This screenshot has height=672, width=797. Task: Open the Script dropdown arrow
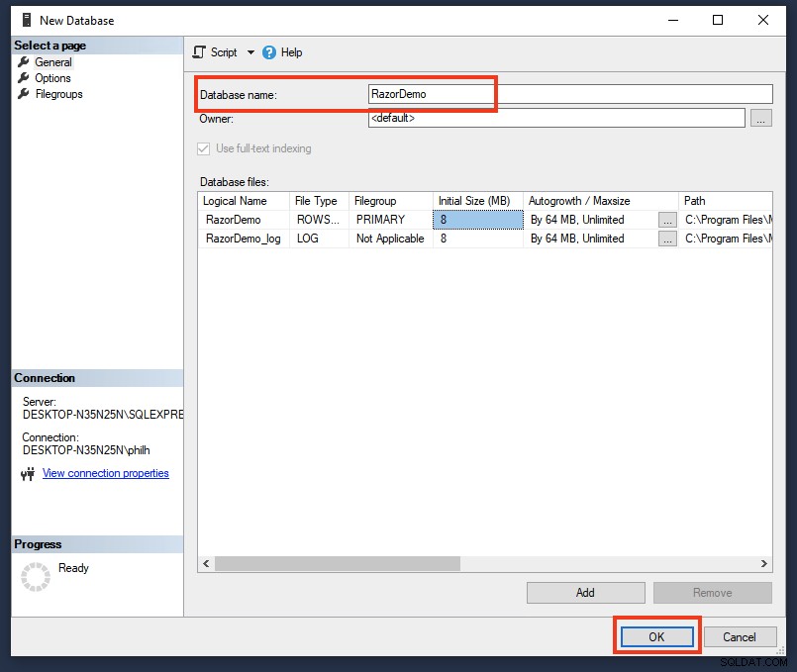coord(250,52)
